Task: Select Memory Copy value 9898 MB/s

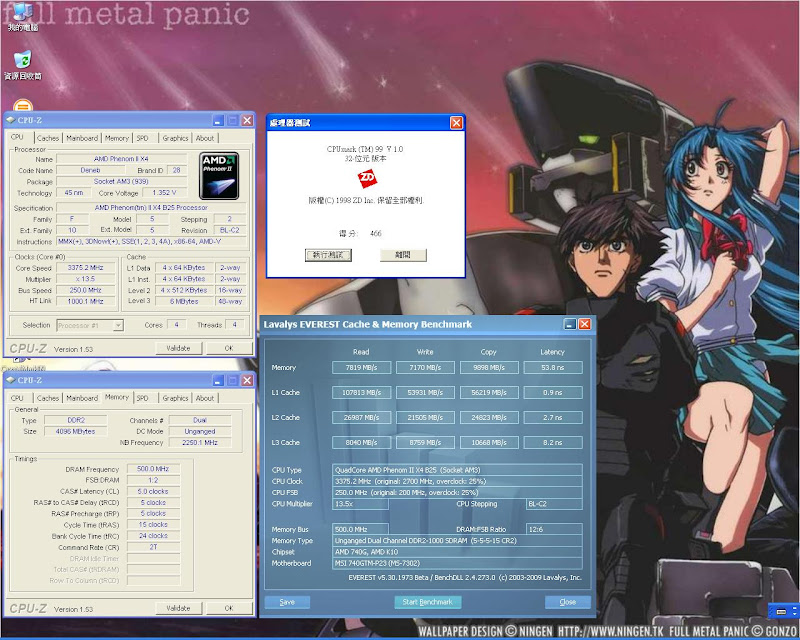Action: tap(489, 367)
